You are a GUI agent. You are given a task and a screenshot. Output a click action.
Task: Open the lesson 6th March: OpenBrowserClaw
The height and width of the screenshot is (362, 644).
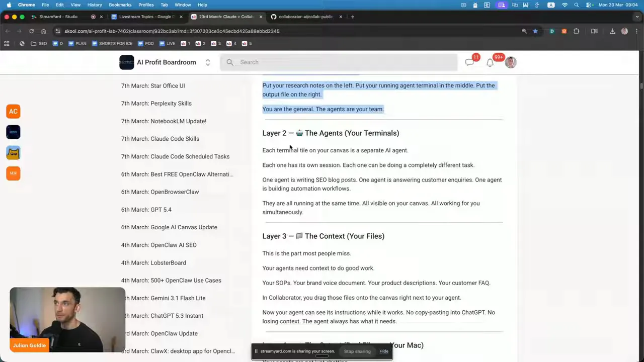(x=160, y=192)
